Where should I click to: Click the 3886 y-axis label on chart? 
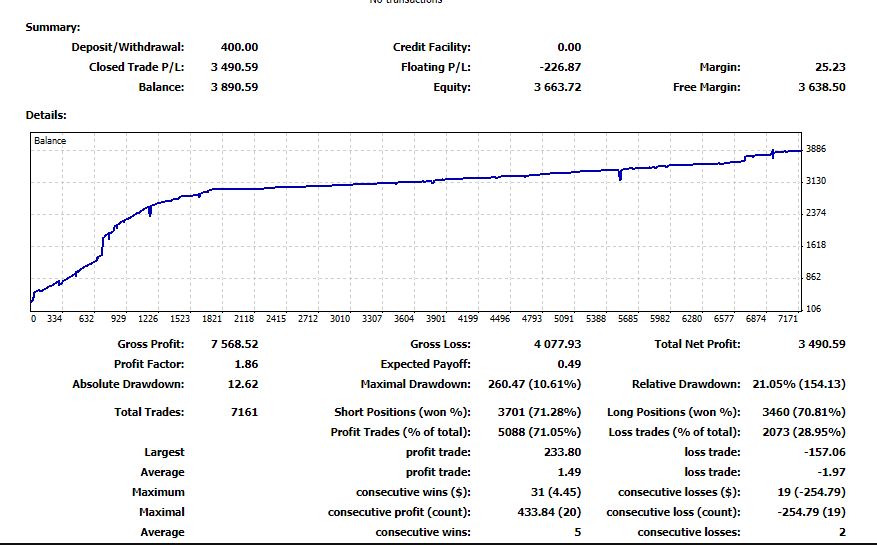tap(816, 149)
